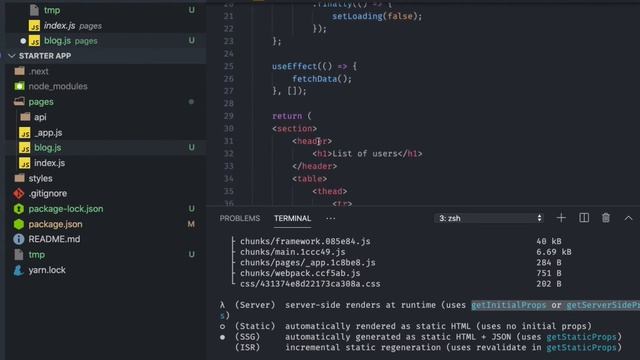Click the yarn.lock file icon
Image resolution: width=640 pixels, height=360 pixels.
pos(19,270)
